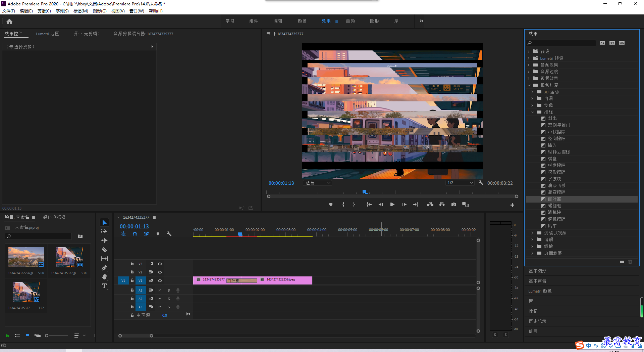Screen dimensions: 644x352
Task: Switch to the 颜色 workspace tab
Action: 302,21
